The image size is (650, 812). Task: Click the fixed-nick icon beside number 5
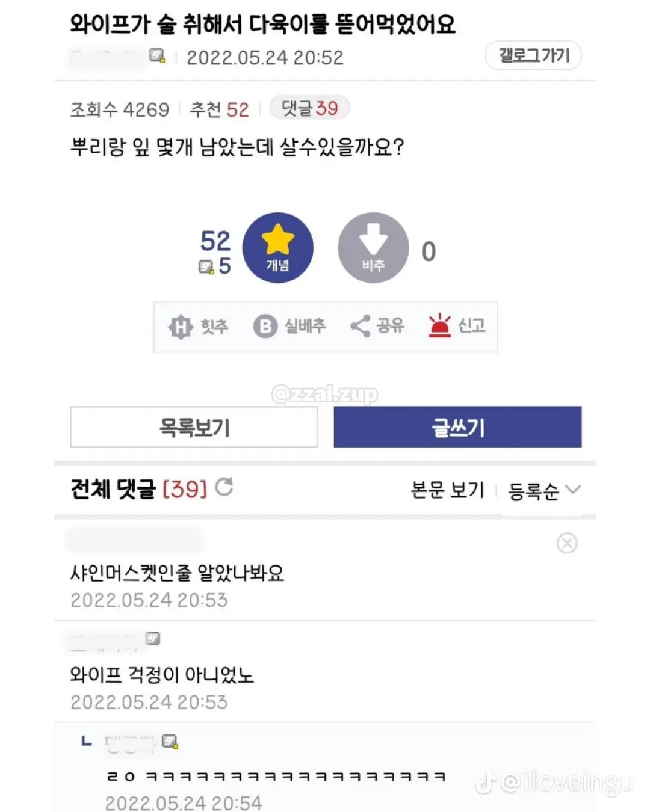tap(206, 267)
